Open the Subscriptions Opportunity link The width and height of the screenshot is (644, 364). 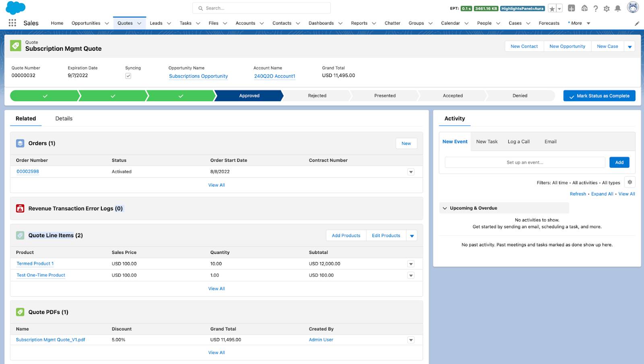click(198, 76)
